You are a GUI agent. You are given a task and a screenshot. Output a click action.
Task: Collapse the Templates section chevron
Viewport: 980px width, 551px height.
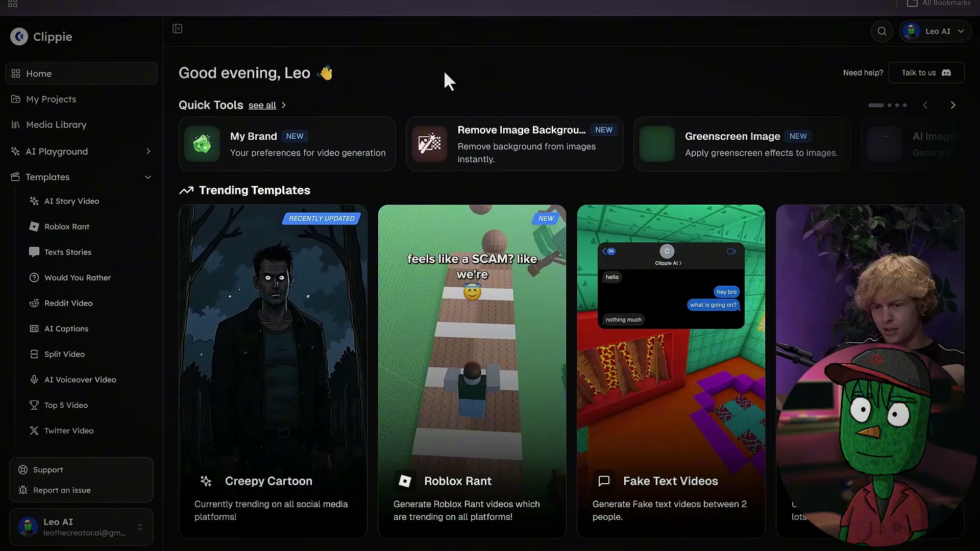click(148, 178)
